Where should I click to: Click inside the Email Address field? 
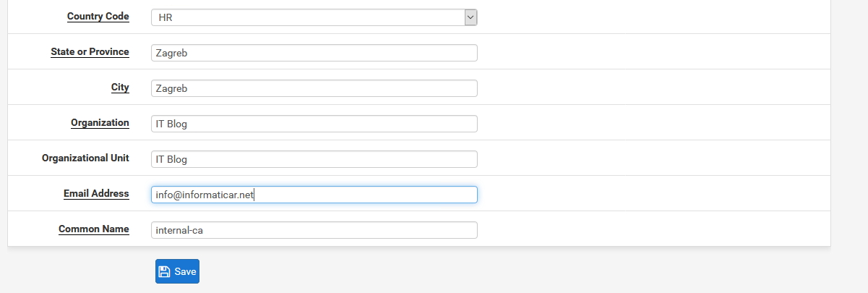(x=314, y=195)
